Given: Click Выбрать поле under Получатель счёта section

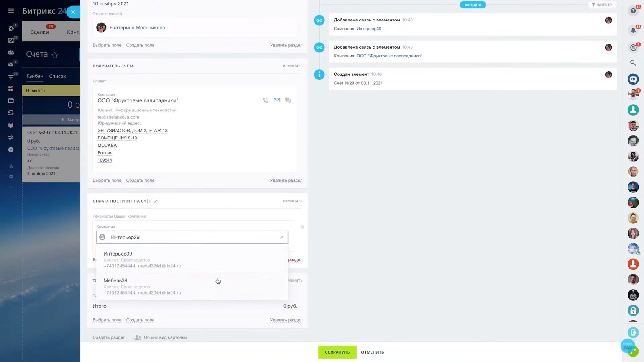Looking at the screenshot, I should [x=107, y=180].
